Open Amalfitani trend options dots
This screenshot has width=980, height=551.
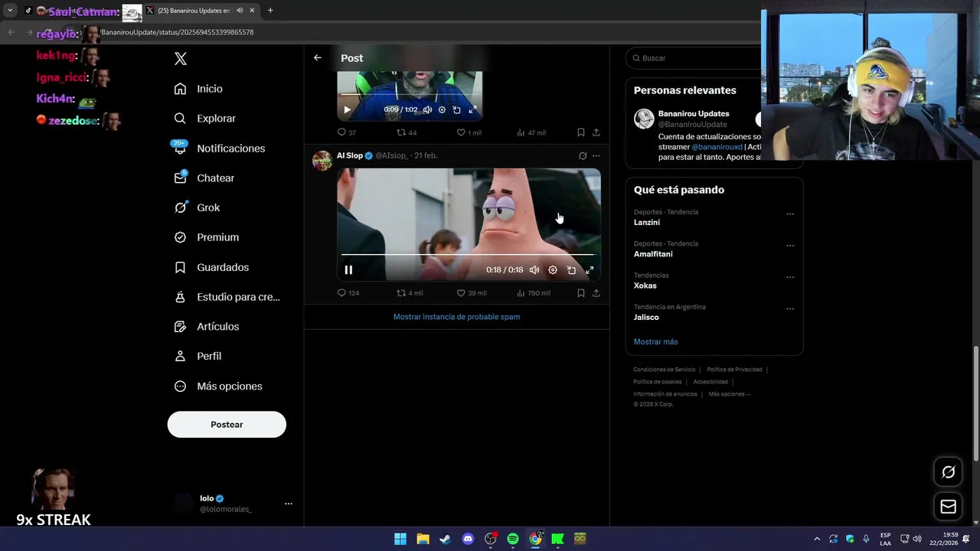790,246
